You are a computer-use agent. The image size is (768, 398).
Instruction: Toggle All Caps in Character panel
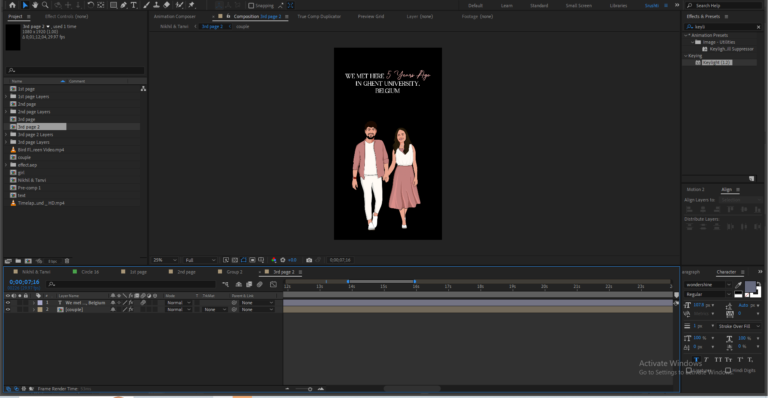(x=718, y=359)
